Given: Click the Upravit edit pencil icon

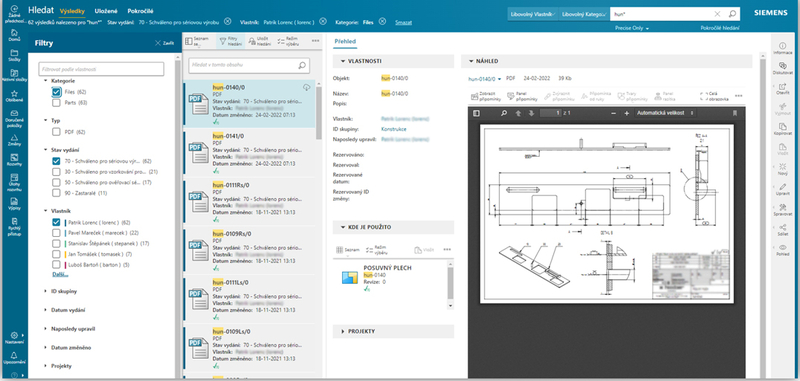Looking at the screenshot, I should (783, 189).
